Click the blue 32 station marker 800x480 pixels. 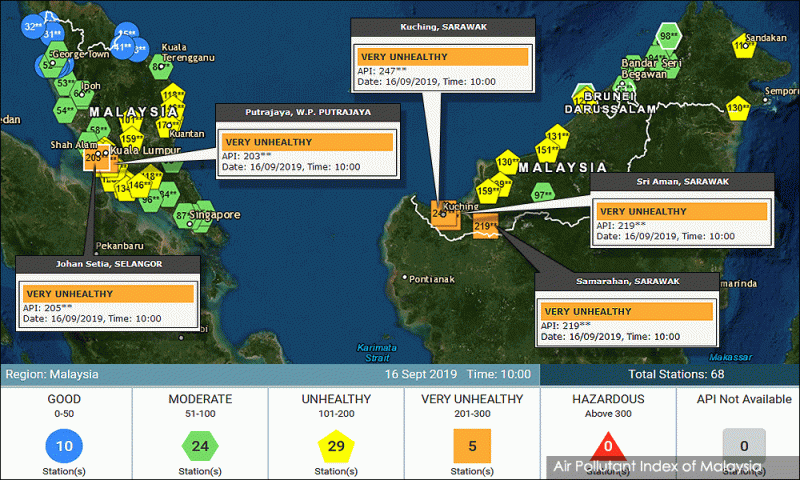pos(33,27)
